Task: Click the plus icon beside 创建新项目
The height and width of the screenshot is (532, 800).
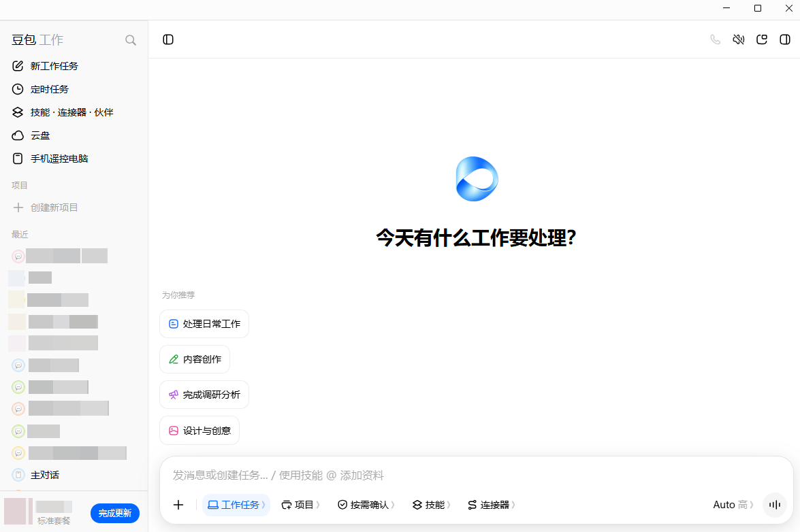Action: [18, 207]
